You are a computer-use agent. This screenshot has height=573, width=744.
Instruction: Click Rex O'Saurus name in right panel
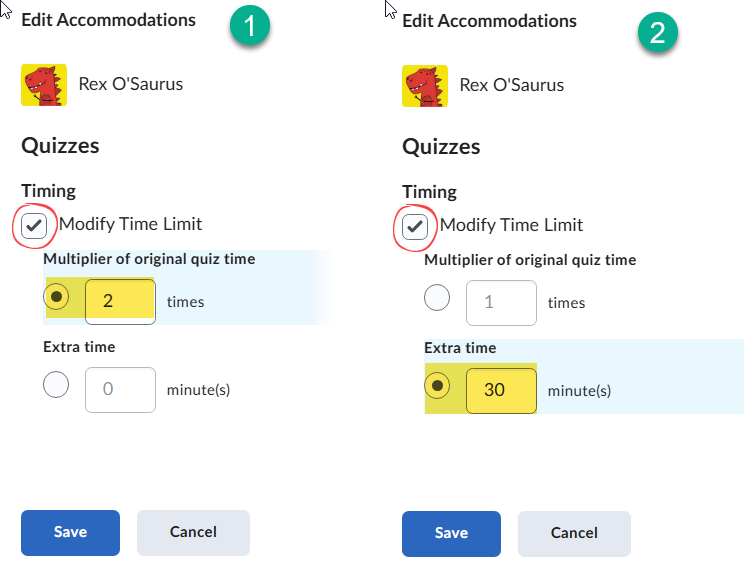(511, 85)
